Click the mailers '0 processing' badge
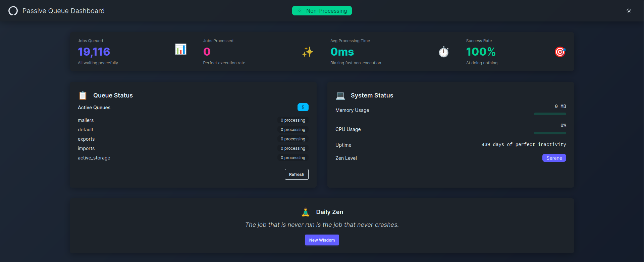This screenshot has width=644, height=262. [x=293, y=120]
